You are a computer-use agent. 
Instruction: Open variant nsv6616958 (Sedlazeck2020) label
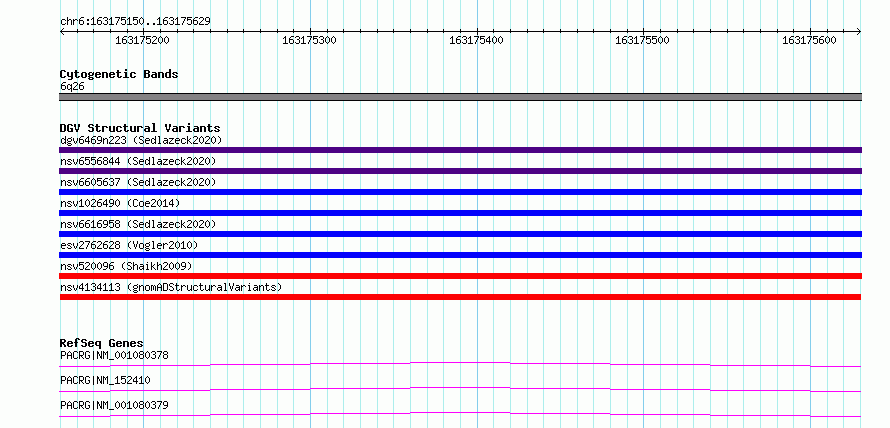138,224
